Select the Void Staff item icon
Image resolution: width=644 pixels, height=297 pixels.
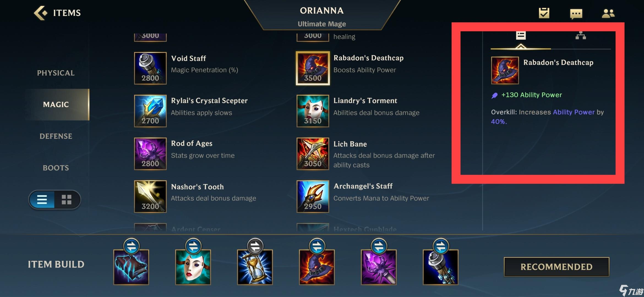(x=150, y=68)
